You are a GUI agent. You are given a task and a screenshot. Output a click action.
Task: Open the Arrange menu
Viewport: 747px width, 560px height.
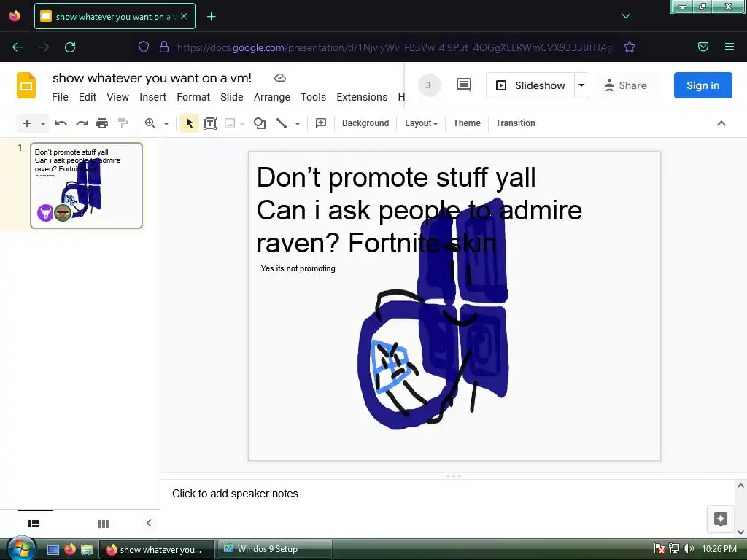tap(271, 97)
